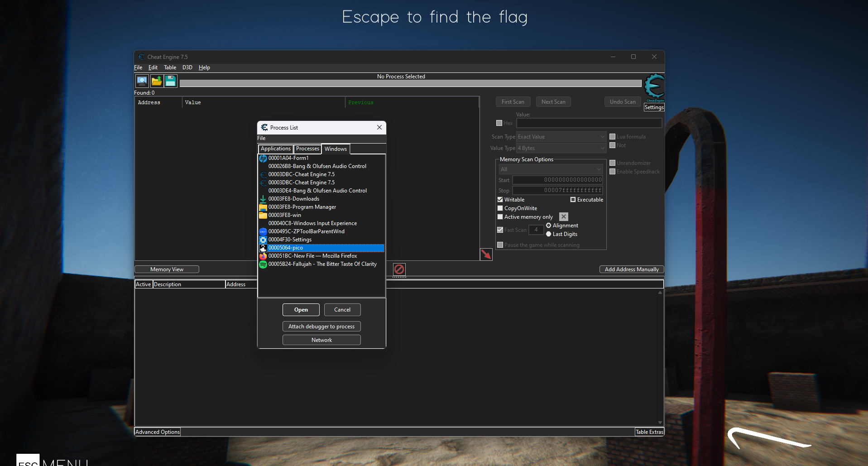Screen dimensions: 868x466
Task: Enable the Lua formula checkbox
Action: coord(613,137)
